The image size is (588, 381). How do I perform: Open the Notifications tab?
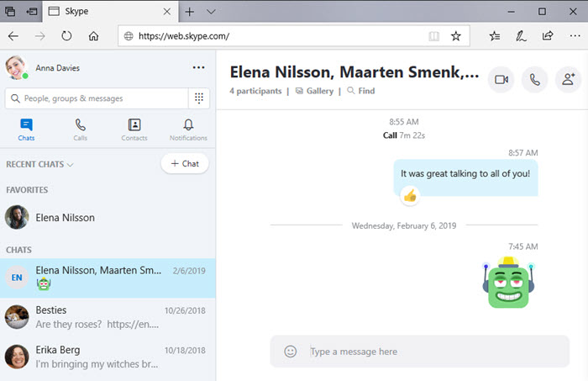[188, 130]
